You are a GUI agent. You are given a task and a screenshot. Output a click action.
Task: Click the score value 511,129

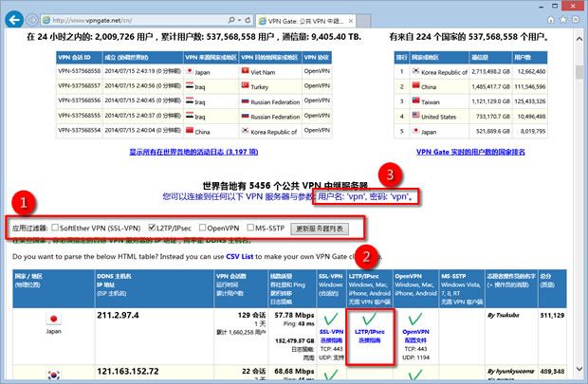(552, 316)
